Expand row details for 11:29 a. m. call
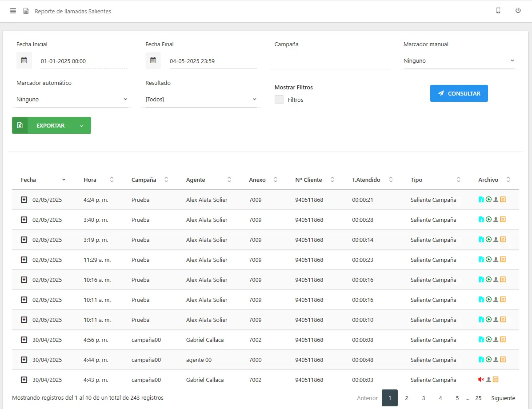Viewport: 532px width, 409px height. tap(24, 260)
